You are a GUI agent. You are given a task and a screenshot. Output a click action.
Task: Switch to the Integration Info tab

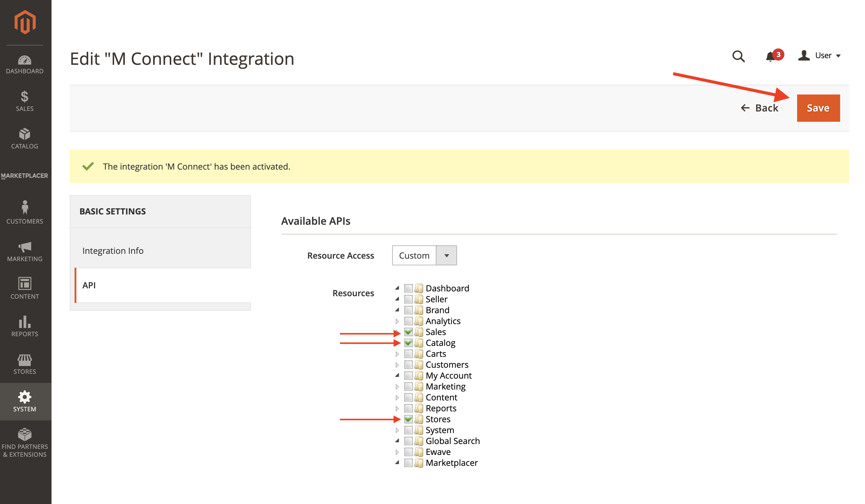[x=160, y=251]
